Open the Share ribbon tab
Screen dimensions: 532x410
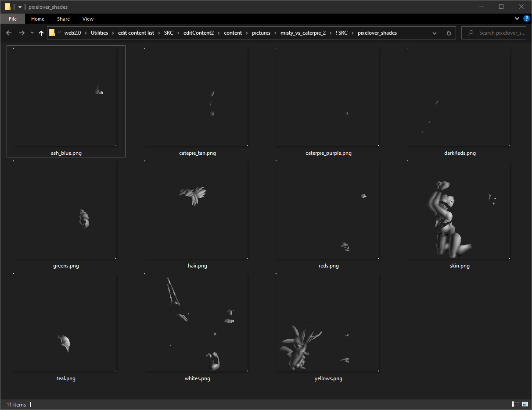[63, 19]
